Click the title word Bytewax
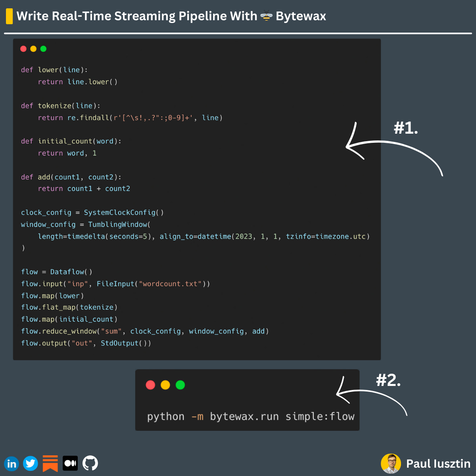 (301, 16)
